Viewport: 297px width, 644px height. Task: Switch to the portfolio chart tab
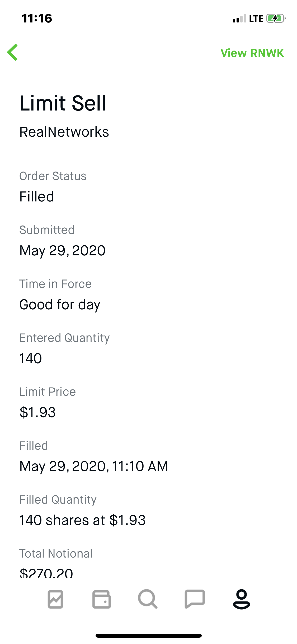[x=55, y=599]
